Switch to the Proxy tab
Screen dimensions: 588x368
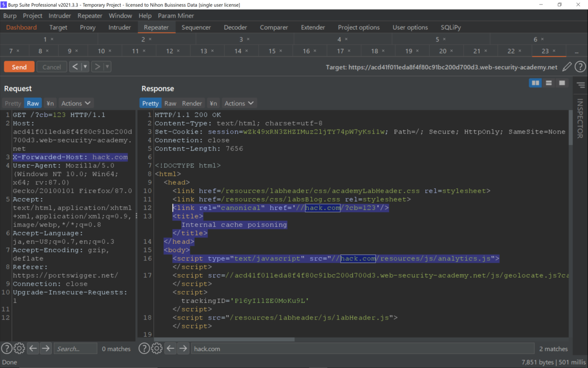click(x=88, y=27)
